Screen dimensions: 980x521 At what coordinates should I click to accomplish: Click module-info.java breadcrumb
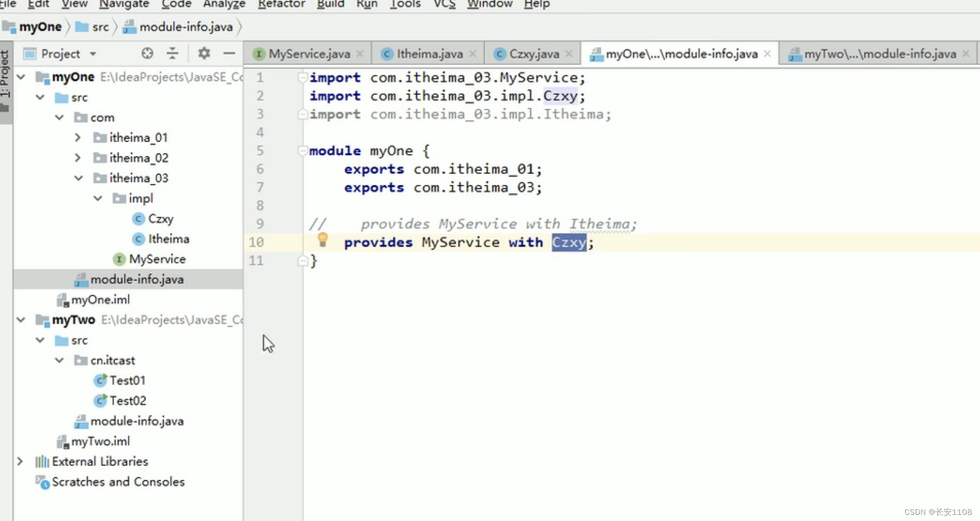(x=179, y=27)
